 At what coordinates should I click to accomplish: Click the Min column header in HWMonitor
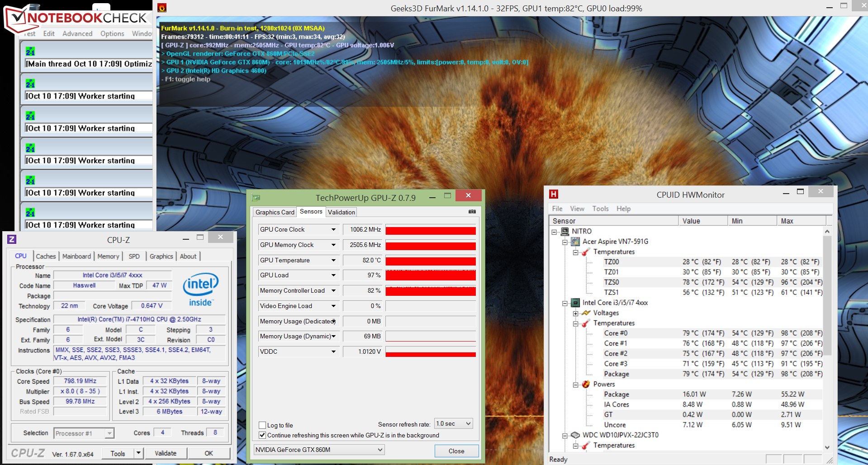point(752,221)
